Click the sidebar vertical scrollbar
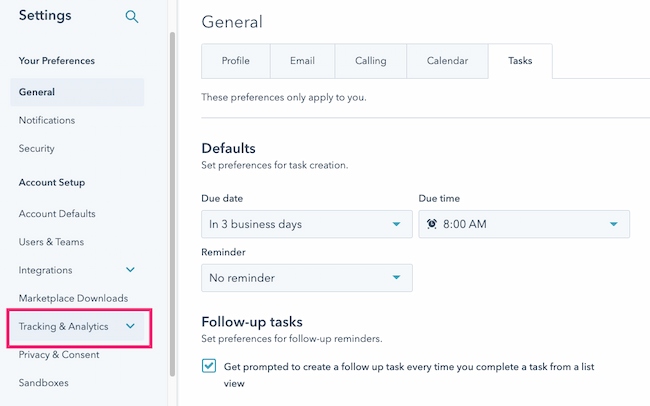 point(172,200)
